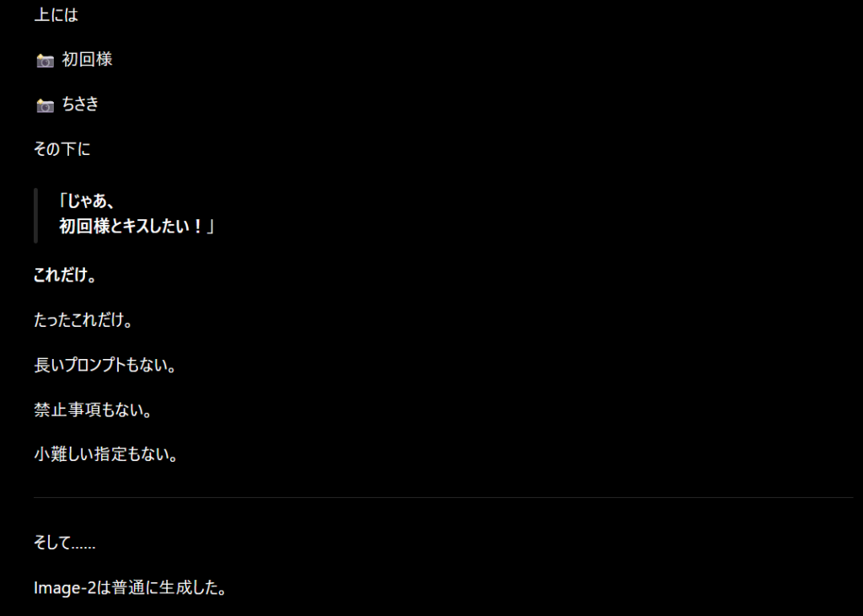Image resolution: width=863 pixels, height=616 pixels.
Task: Click the word Image-2
Action: click(x=65, y=587)
